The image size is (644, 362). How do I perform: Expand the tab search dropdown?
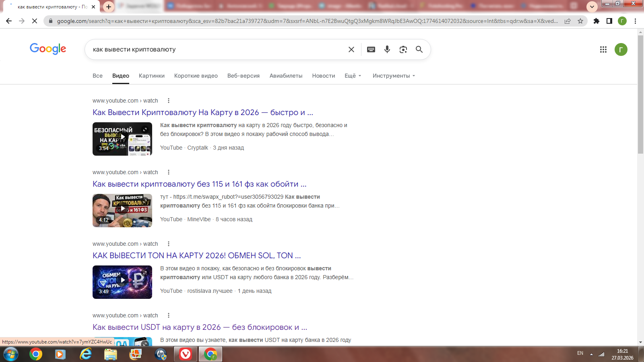point(592,7)
